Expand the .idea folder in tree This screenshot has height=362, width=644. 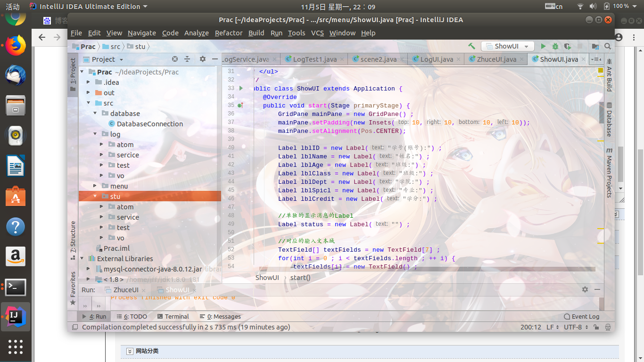click(88, 82)
